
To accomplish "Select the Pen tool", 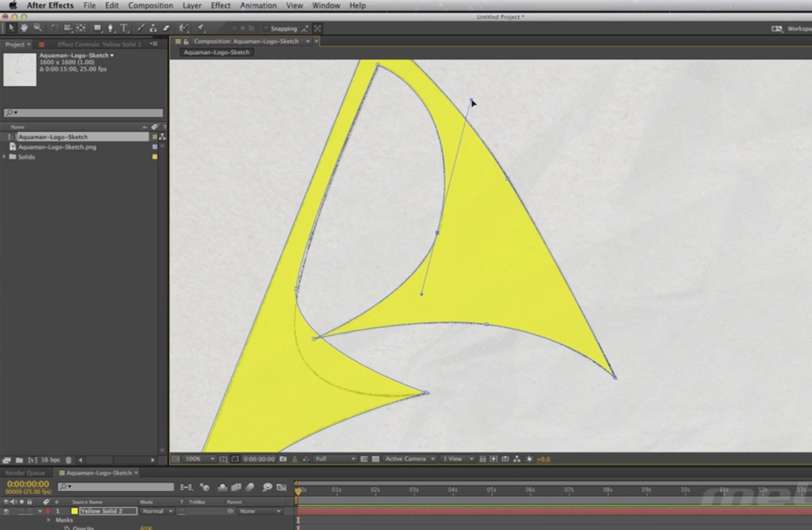I will (x=110, y=28).
